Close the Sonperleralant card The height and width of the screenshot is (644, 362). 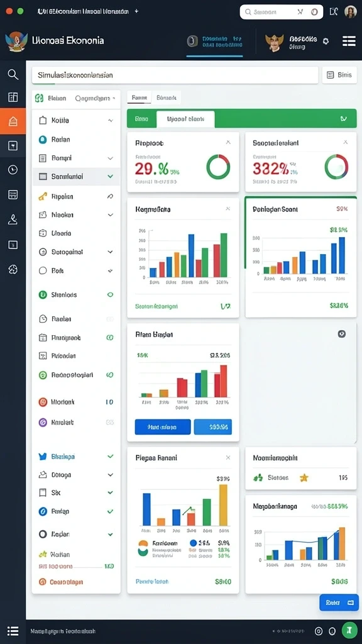[346, 142]
